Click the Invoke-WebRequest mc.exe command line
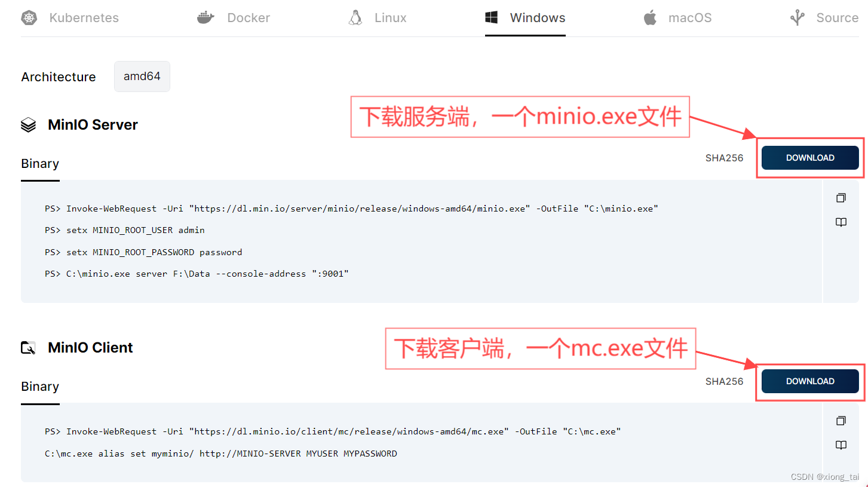This screenshot has width=868, height=487. 333,431
